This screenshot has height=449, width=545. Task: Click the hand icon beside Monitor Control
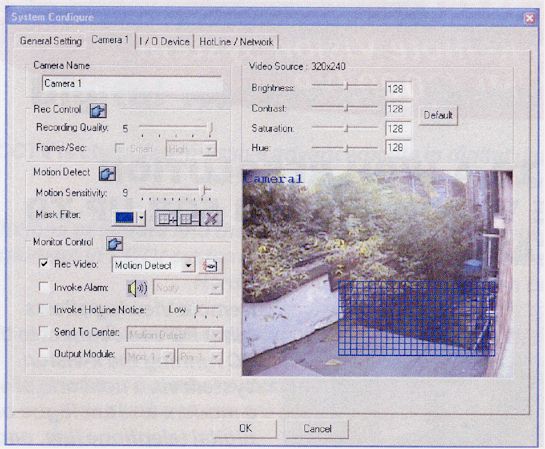[114, 244]
